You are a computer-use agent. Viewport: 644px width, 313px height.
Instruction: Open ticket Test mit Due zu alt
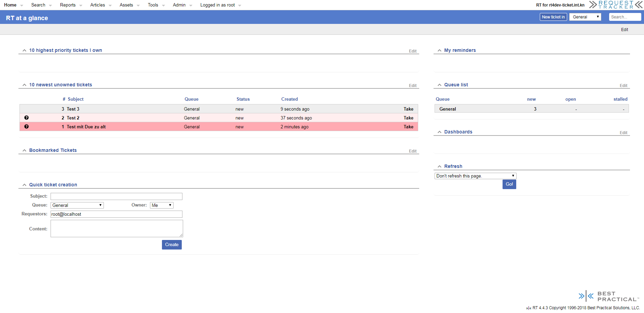point(86,127)
